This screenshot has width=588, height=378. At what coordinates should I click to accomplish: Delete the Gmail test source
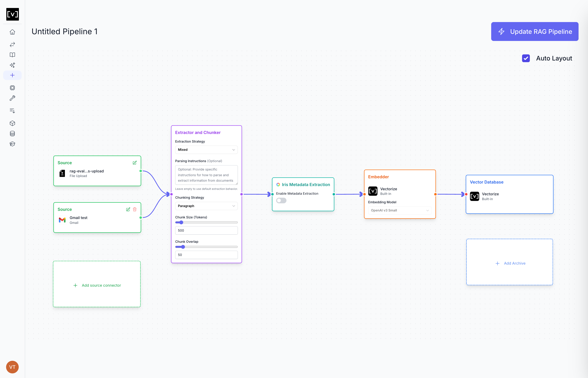coord(135,209)
